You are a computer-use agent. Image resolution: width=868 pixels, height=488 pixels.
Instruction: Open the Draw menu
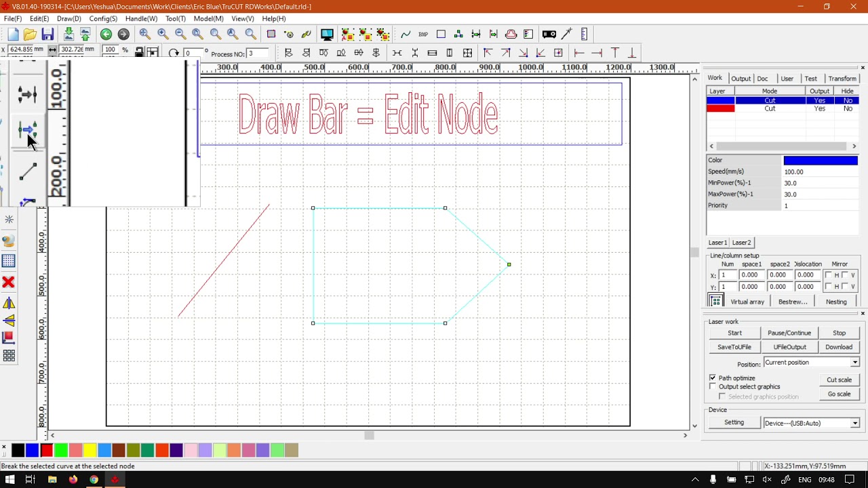coord(68,19)
